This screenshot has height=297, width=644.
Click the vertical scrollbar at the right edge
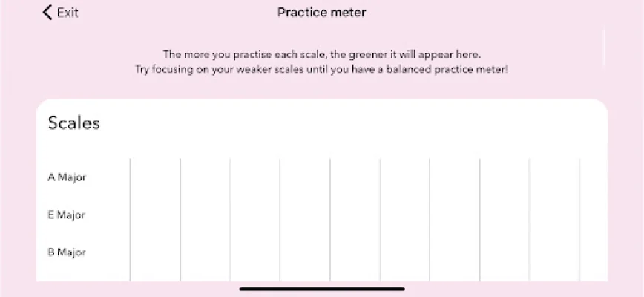(x=605, y=46)
